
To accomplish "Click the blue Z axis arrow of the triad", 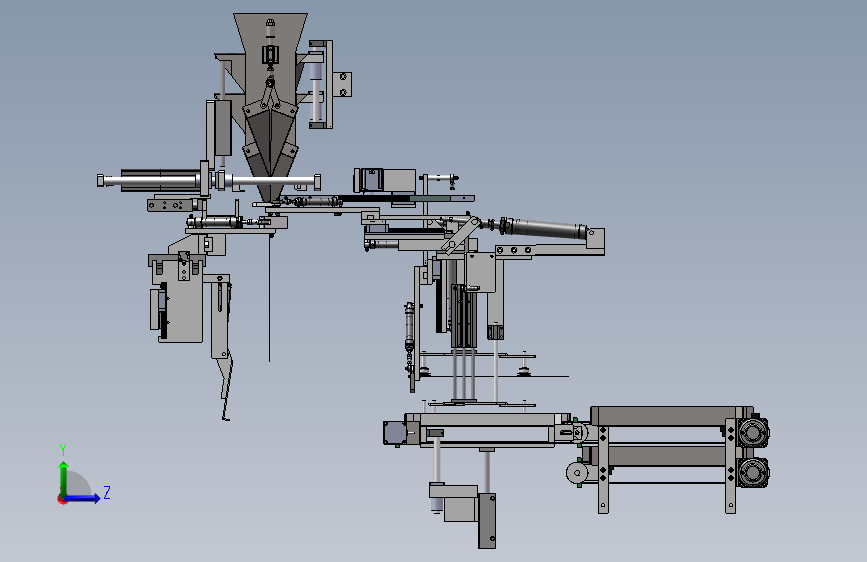I will (x=83, y=498).
